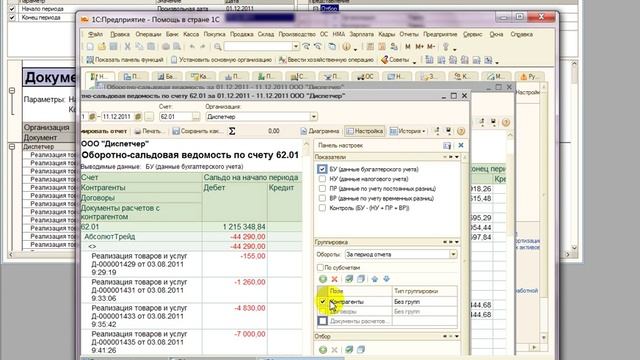640x360 pixels.
Task: Click the Показать панель функций icon
Action: point(90,60)
